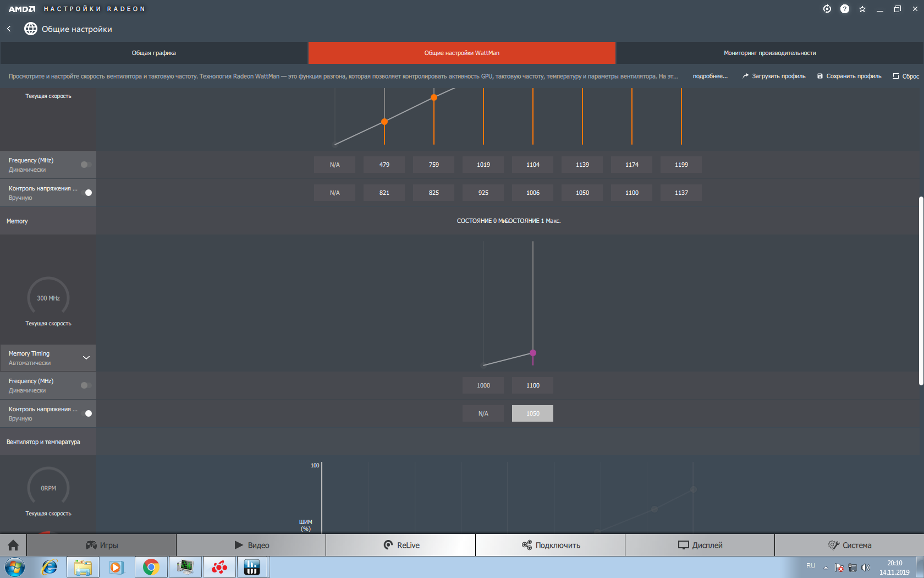Switch to the red dots app on taskbar
924x578 pixels.
pyautogui.click(x=219, y=567)
